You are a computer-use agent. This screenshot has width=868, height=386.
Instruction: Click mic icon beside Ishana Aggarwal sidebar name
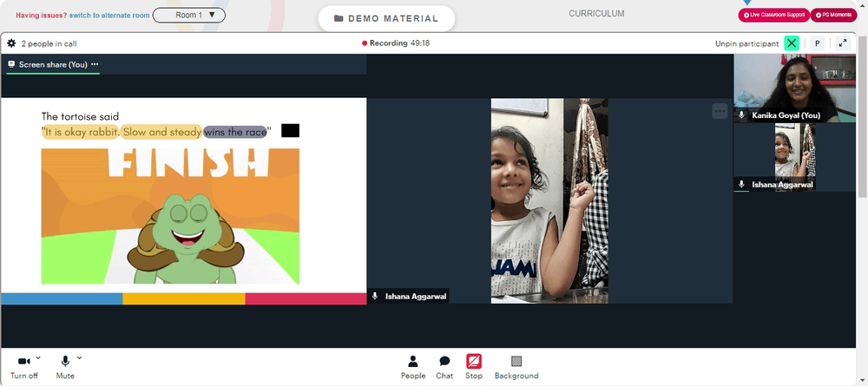point(742,184)
